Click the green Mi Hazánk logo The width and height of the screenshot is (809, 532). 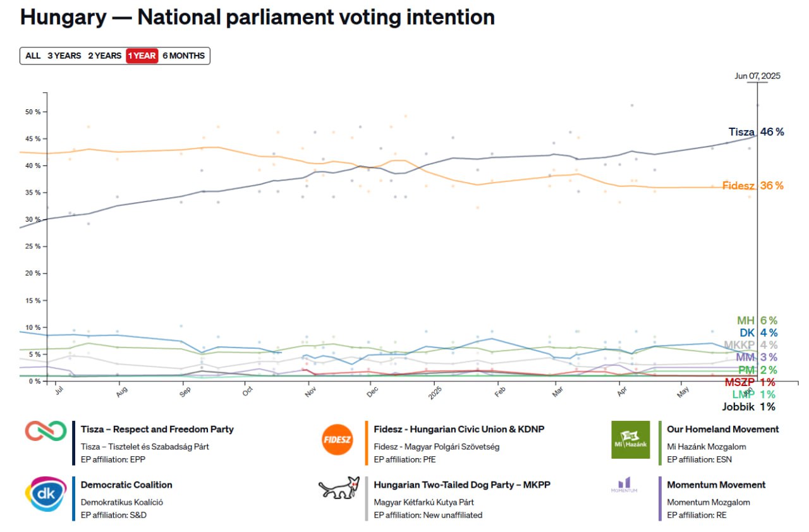pyautogui.click(x=630, y=440)
